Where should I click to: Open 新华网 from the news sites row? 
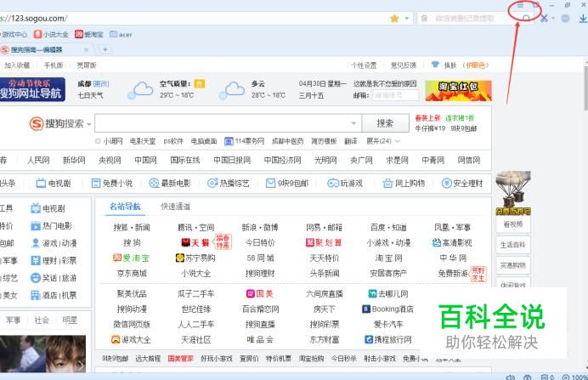click(x=74, y=160)
